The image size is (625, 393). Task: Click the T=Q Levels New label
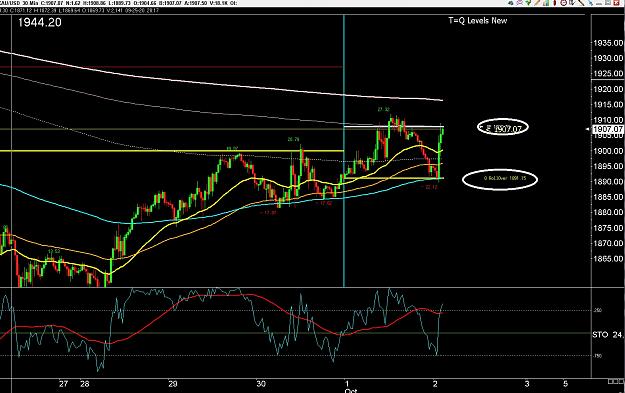coord(478,20)
